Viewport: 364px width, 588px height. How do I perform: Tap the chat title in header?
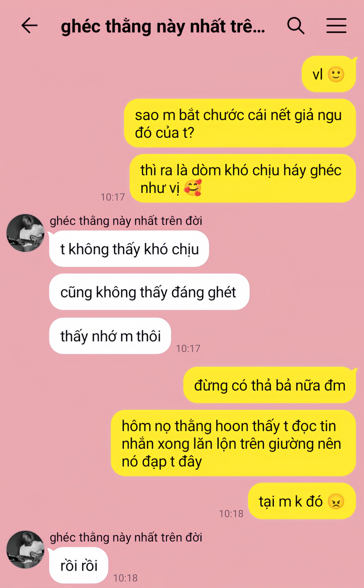coord(163,26)
